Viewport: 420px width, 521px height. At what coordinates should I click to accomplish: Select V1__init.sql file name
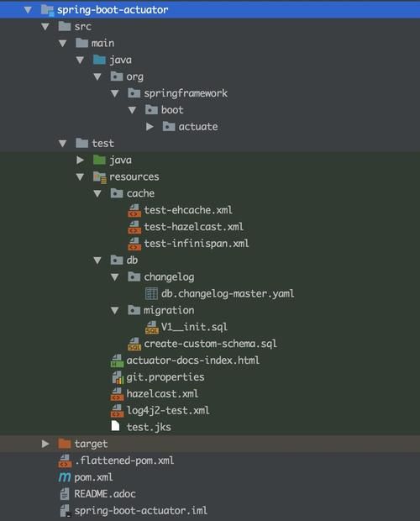click(194, 327)
